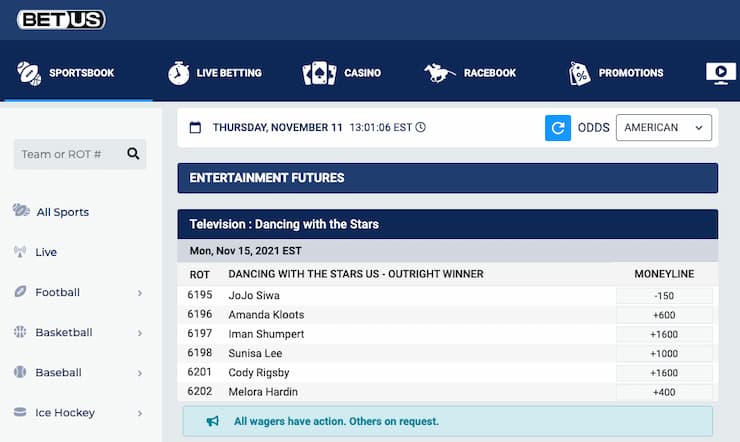Click the Ice Hockey puck icon

tap(20, 412)
